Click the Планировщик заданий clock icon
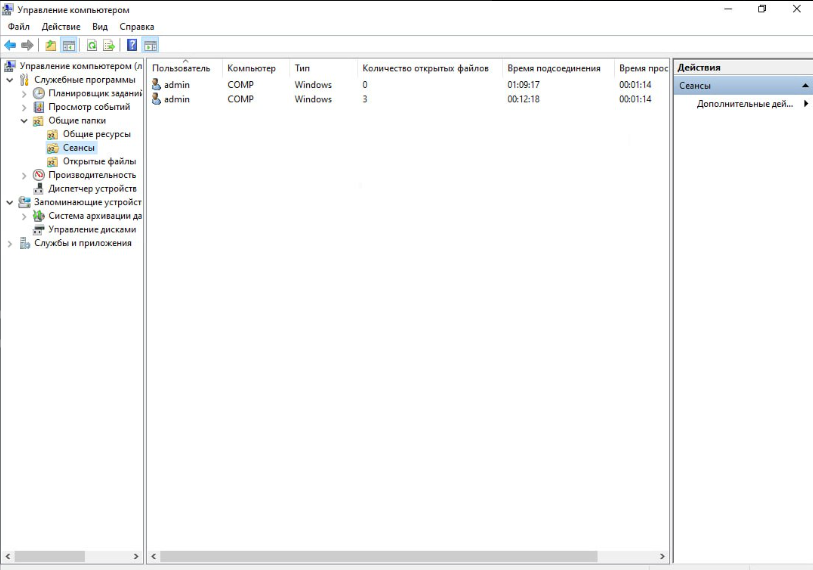The height and width of the screenshot is (570, 813). coord(39,93)
